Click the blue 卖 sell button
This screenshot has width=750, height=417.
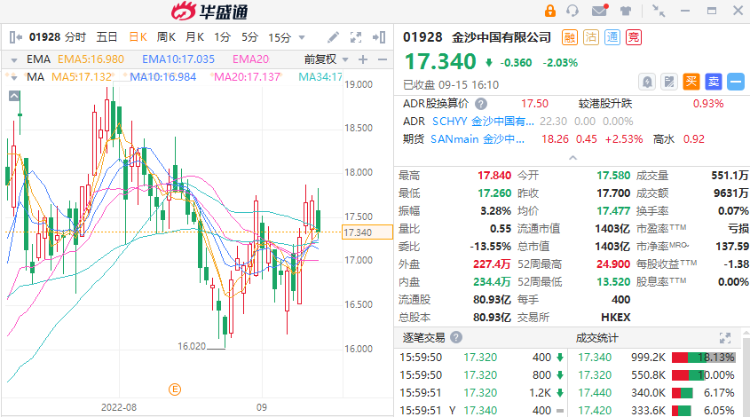tap(713, 82)
